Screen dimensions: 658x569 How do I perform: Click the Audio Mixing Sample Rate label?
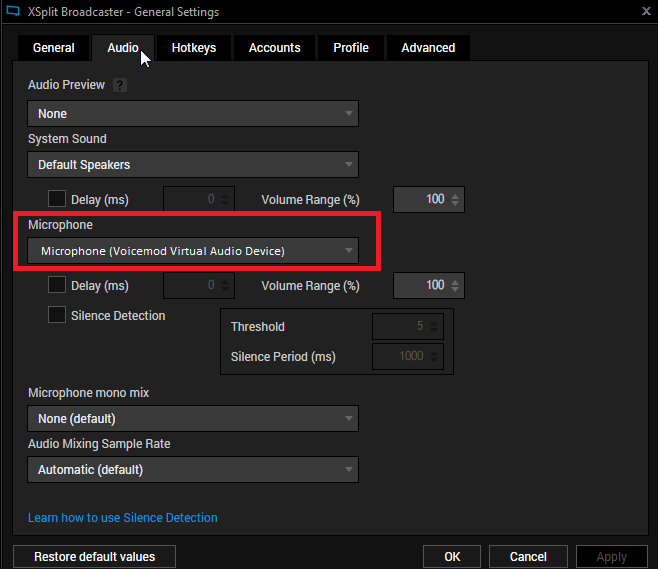pyautogui.click(x=99, y=444)
